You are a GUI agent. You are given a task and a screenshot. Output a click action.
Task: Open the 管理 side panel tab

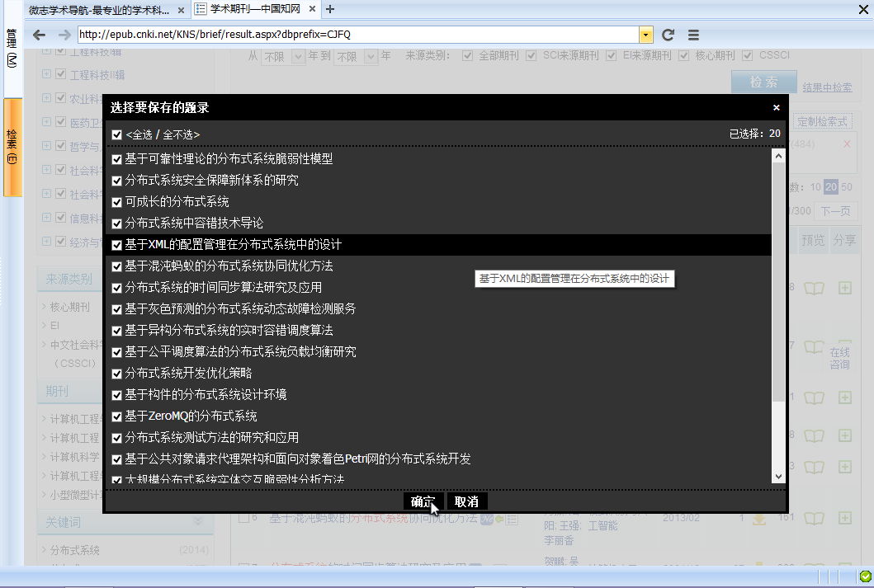click(12, 48)
